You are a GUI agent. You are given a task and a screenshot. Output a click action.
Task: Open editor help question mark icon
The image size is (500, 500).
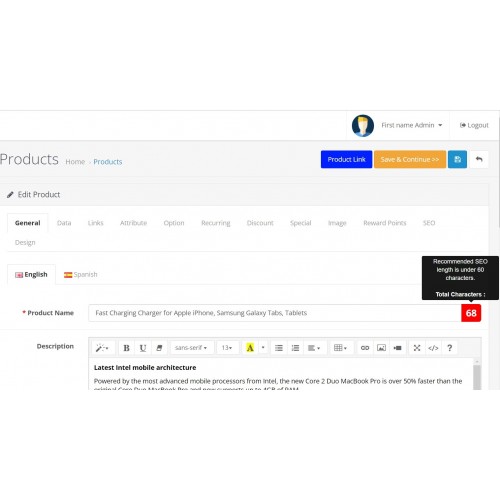click(x=449, y=348)
